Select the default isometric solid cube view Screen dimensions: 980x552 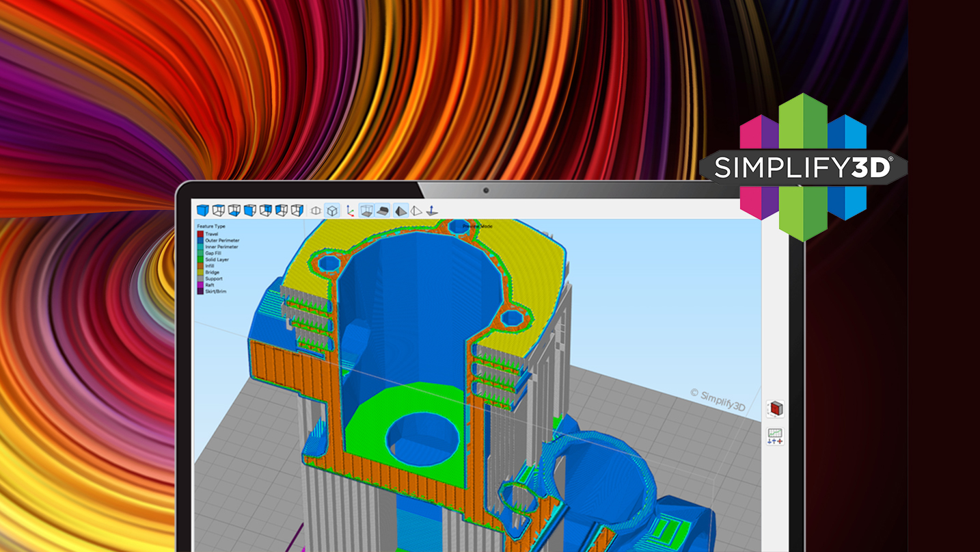point(203,211)
